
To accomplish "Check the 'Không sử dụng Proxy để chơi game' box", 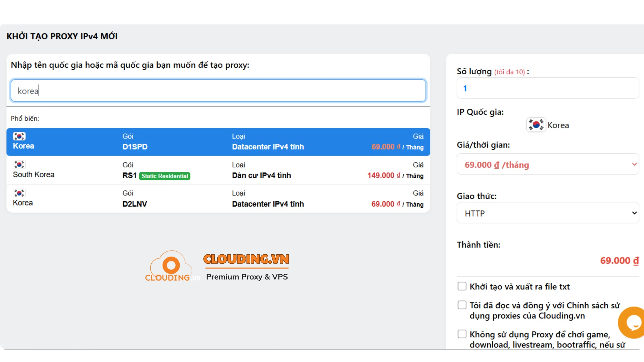I will [x=462, y=334].
